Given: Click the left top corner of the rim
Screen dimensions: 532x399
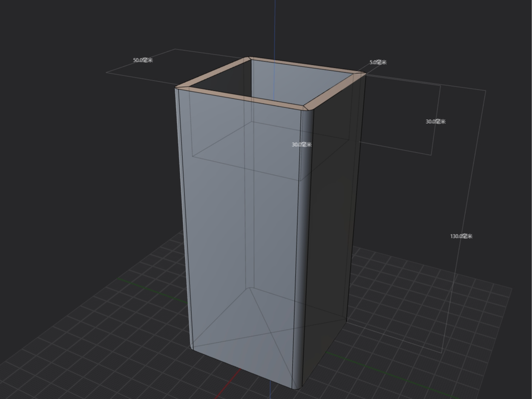Looking at the screenshot, I should tap(179, 88).
